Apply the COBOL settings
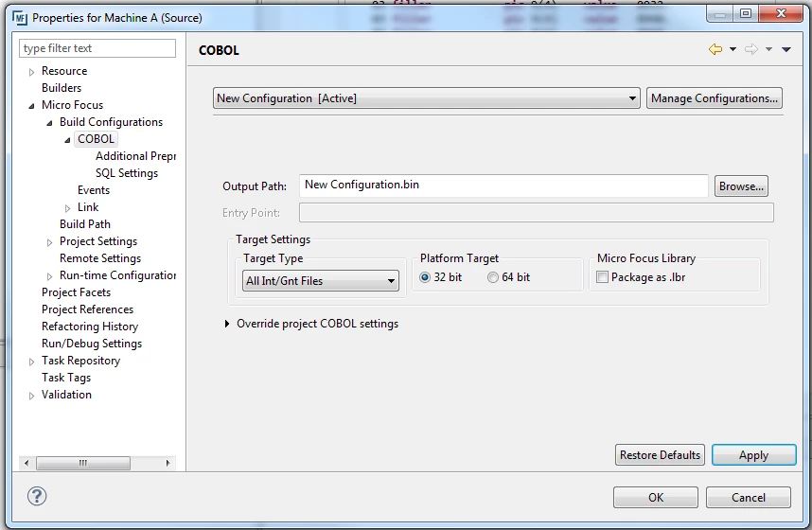Image resolution: width=812 pixels, height=530 pixels. [x=753, y=455]
